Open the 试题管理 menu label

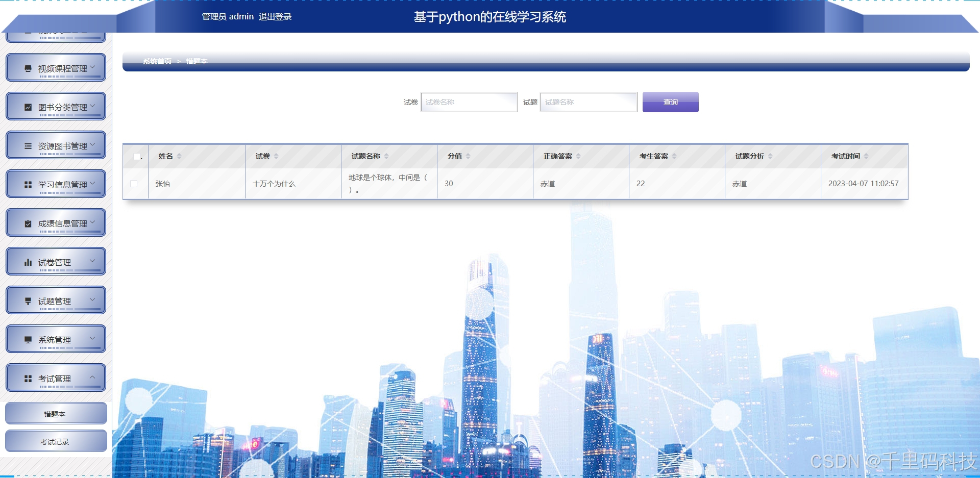pos(55,301)
